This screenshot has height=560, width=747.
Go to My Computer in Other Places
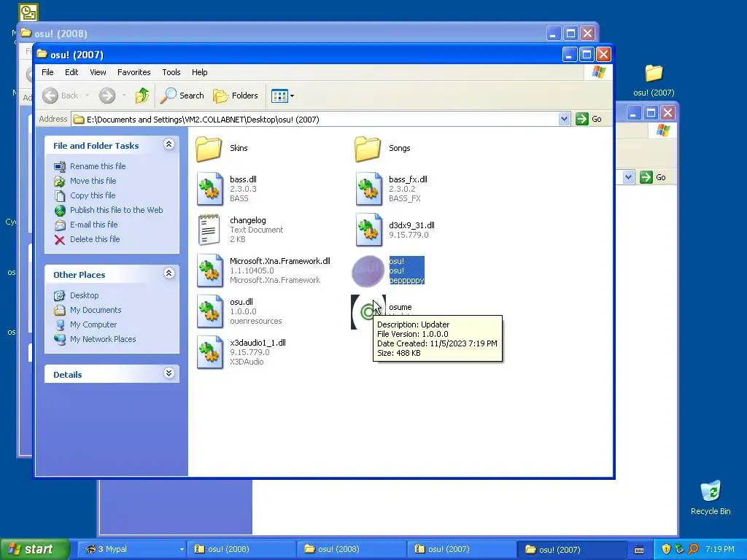(85, 324)
